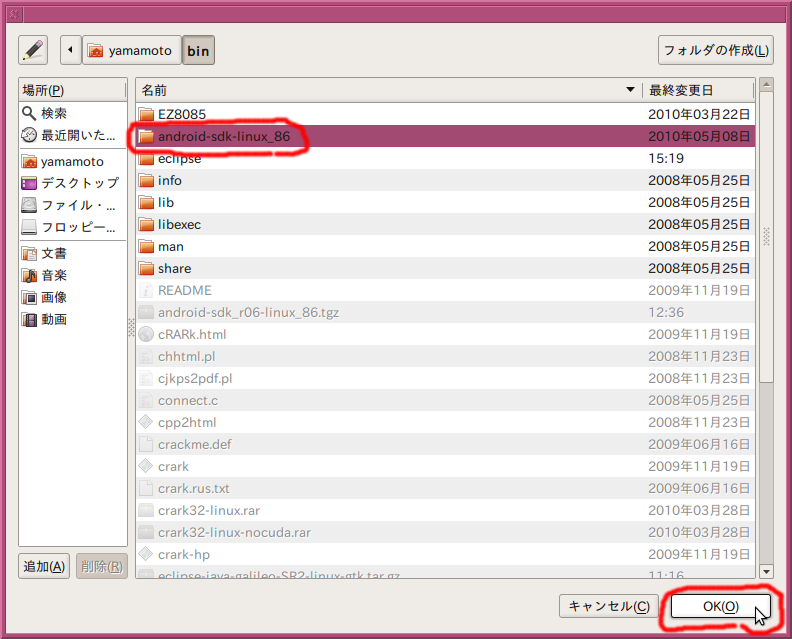Click the 削除(R) remove bookmark button

(x=102, y=566)
